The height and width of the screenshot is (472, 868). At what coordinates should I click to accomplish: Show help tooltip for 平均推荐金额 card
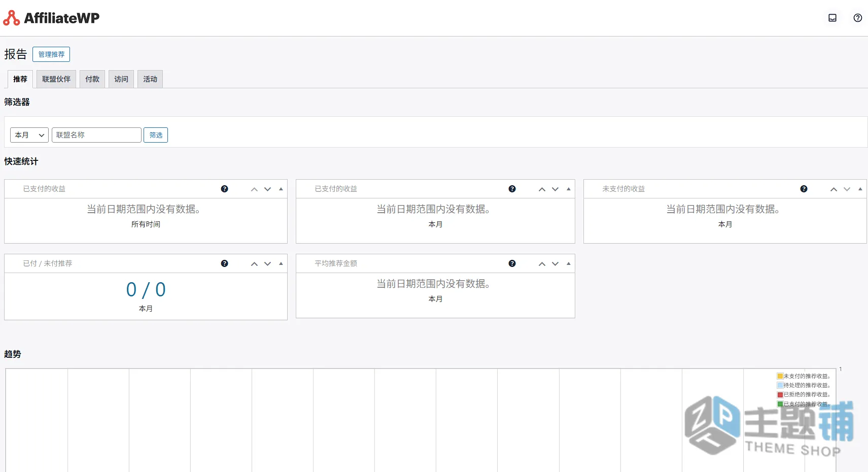[512, 263]
